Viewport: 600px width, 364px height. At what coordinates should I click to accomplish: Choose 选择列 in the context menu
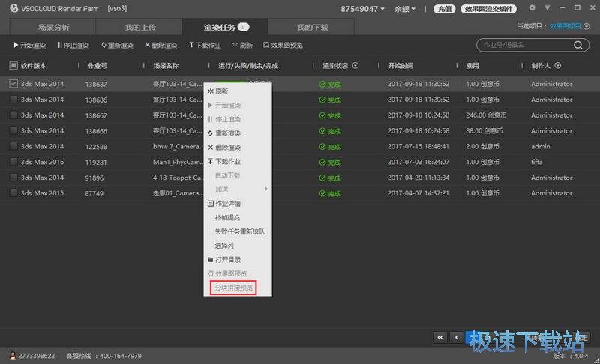(238, 245)
